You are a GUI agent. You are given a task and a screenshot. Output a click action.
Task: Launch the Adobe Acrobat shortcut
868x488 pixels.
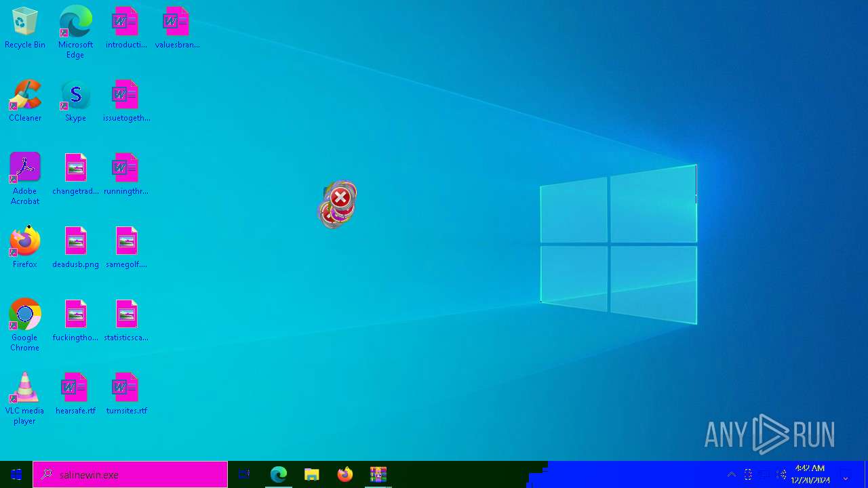click(x=25, y=179)
